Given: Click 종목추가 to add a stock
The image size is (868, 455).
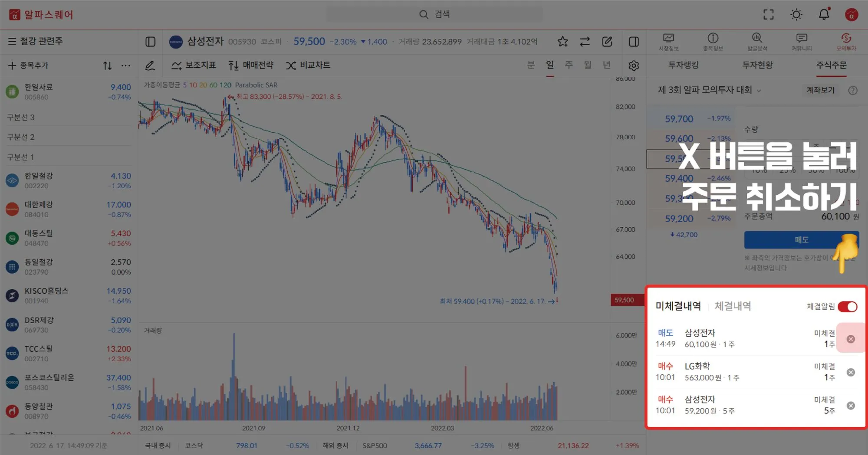Looking at the screenshot, I should coord(28,65).
